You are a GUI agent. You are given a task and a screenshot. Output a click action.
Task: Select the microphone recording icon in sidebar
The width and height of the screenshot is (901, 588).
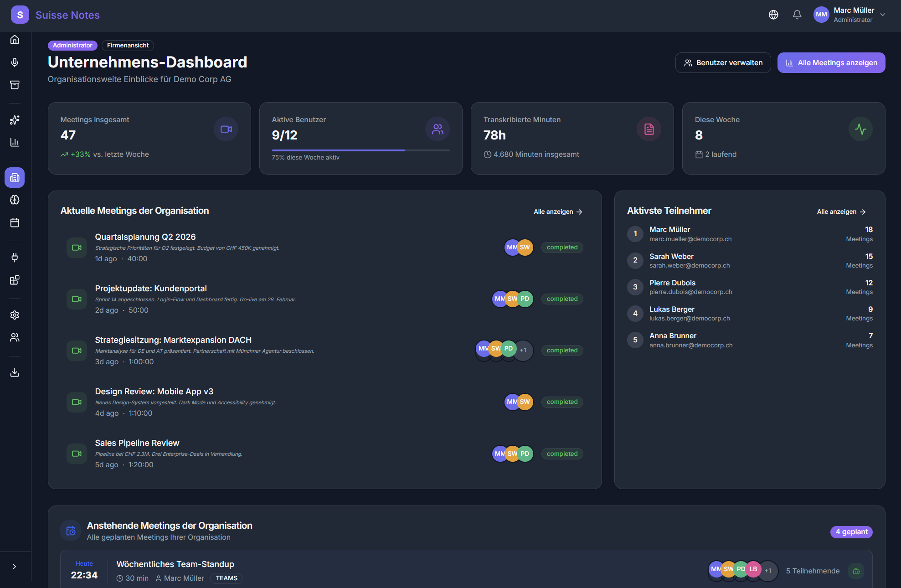coord(15,62)
